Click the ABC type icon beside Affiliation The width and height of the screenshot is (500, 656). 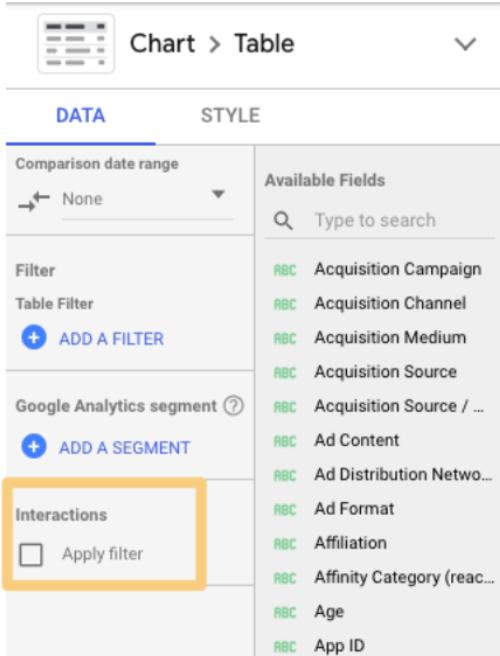[285, 545]
